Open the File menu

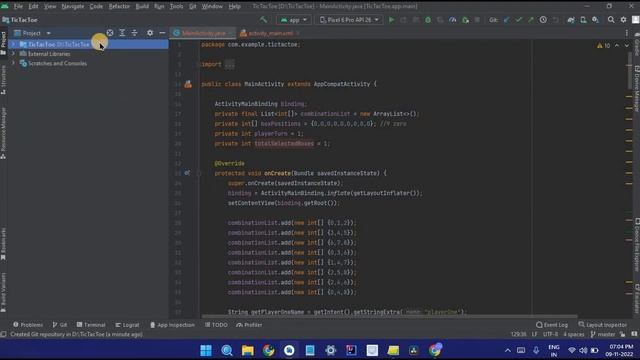18,7
